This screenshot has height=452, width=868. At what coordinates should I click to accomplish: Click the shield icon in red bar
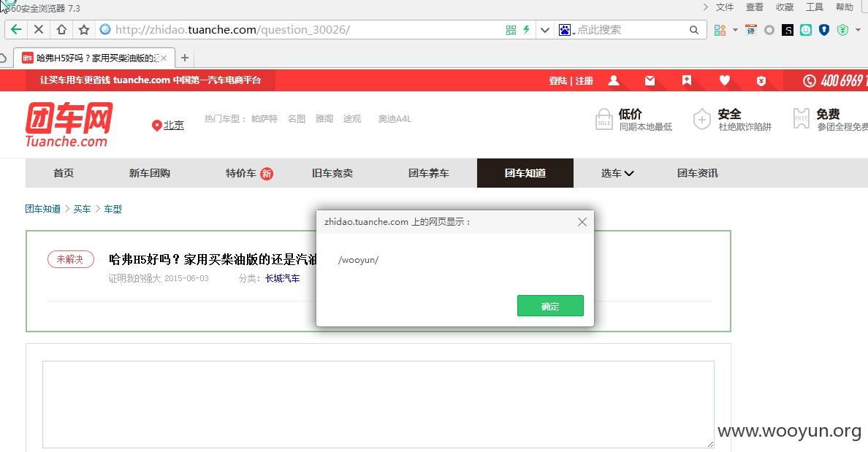761,81
